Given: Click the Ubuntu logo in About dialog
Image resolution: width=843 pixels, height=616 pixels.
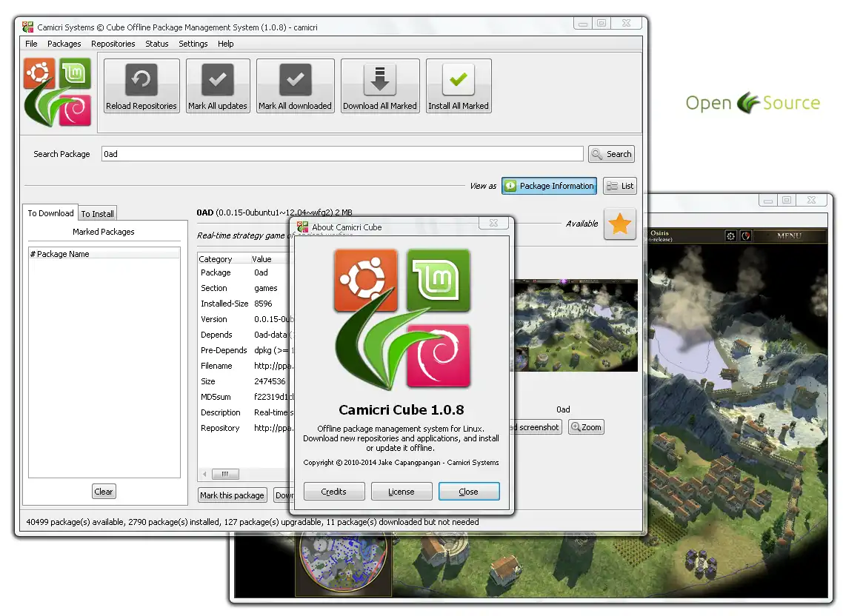Looking at the screenshot, I should pos(366,280).
